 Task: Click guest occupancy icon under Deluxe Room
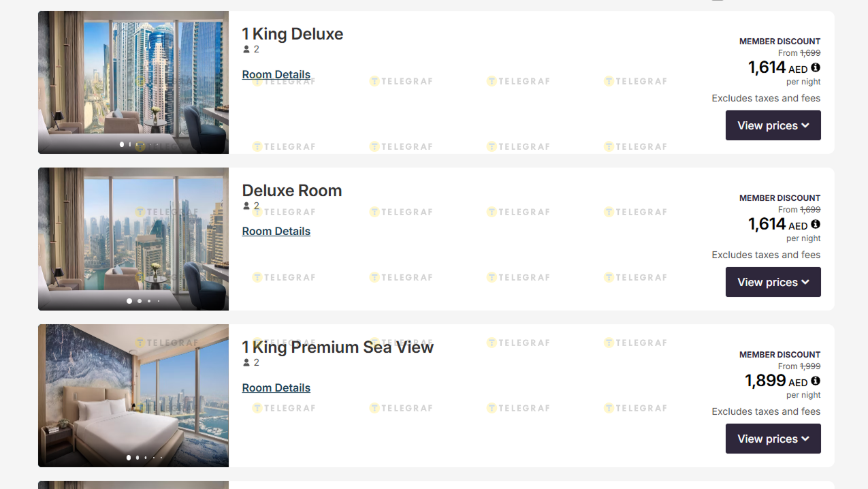(x=246, y=206)
